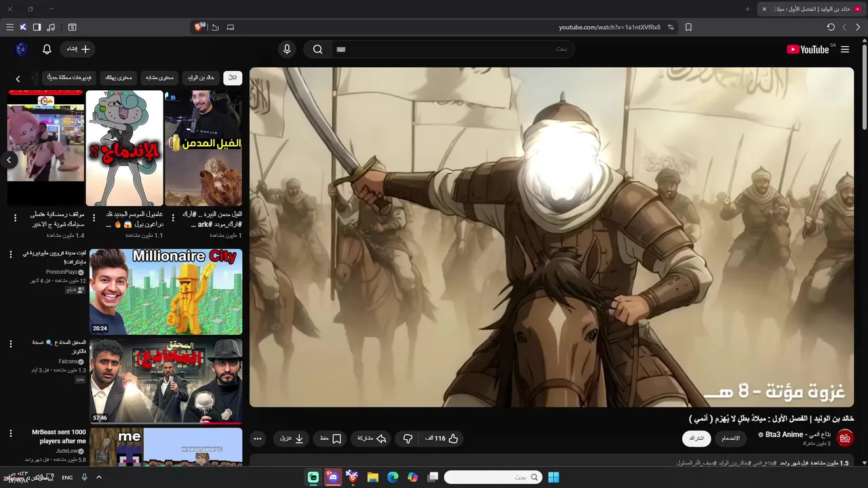Open the site settings tune icon
Image resolution: width=868 pixels, height=488 pixels.
671,27
